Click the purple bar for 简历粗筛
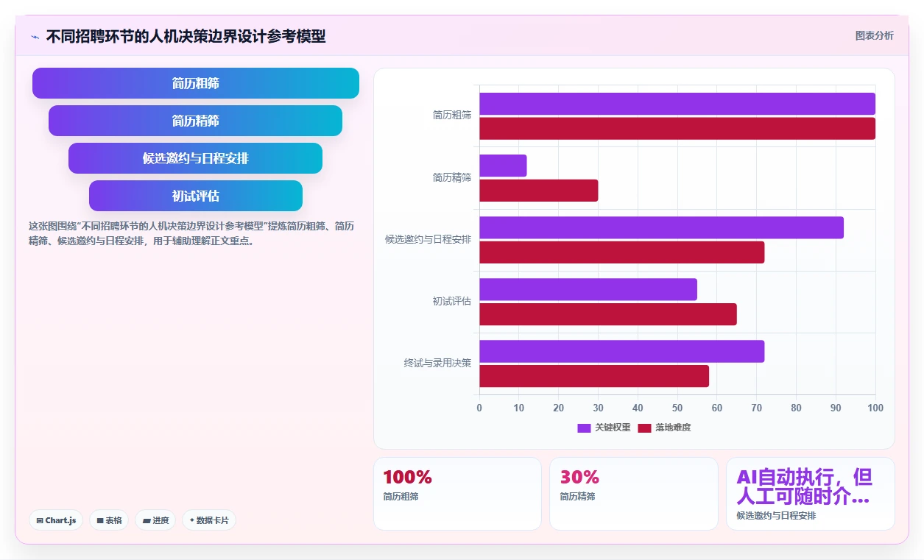924x560 pixels. click(677, 104)
